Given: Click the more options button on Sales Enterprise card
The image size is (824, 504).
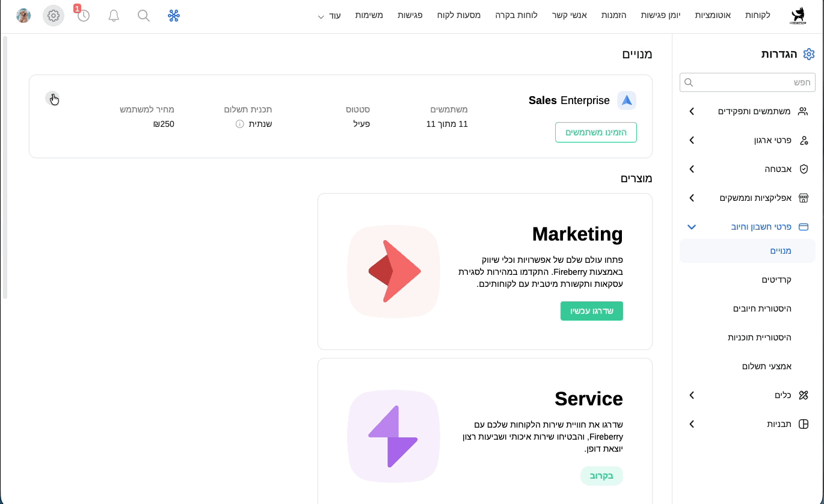Looking at the screenshot, I should point(52,98).
